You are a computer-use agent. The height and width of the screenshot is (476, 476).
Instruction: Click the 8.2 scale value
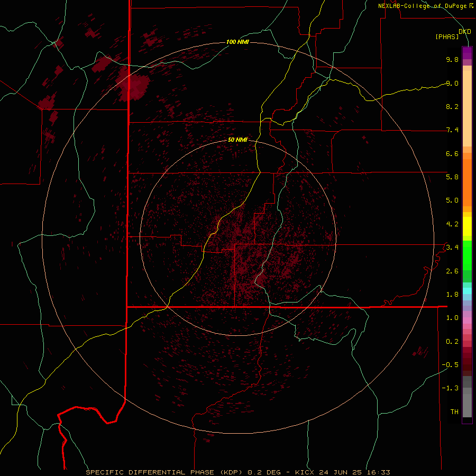click(x=452, y=106)
